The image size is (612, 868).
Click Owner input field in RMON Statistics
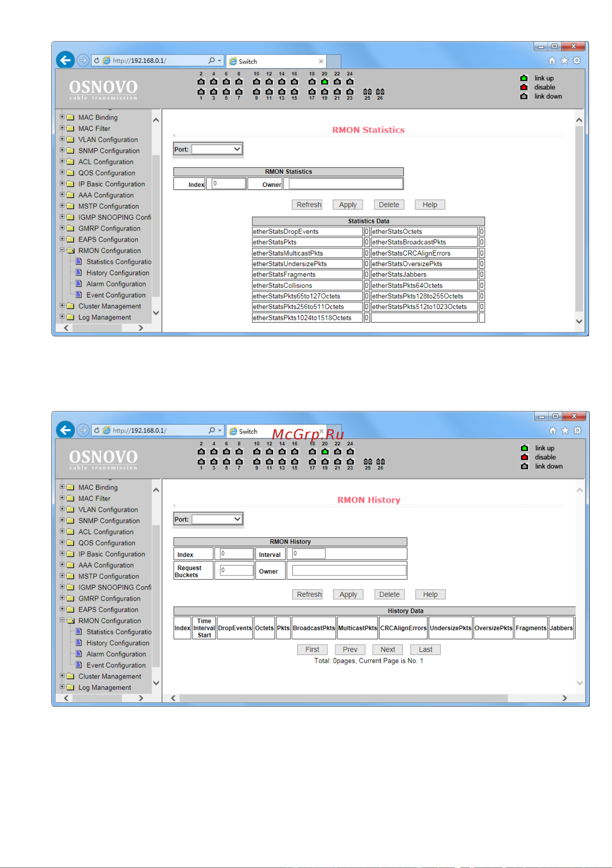coord(345,183)
